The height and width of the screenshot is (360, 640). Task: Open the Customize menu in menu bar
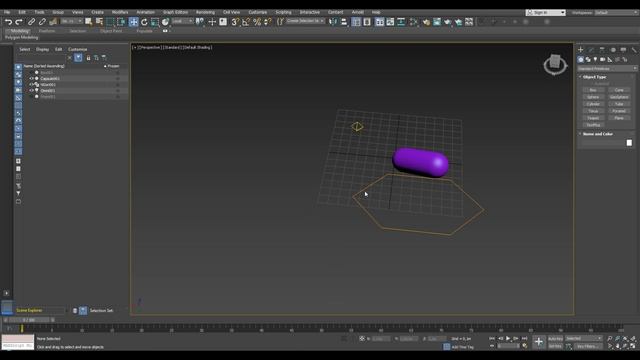(x=258, y=12)
